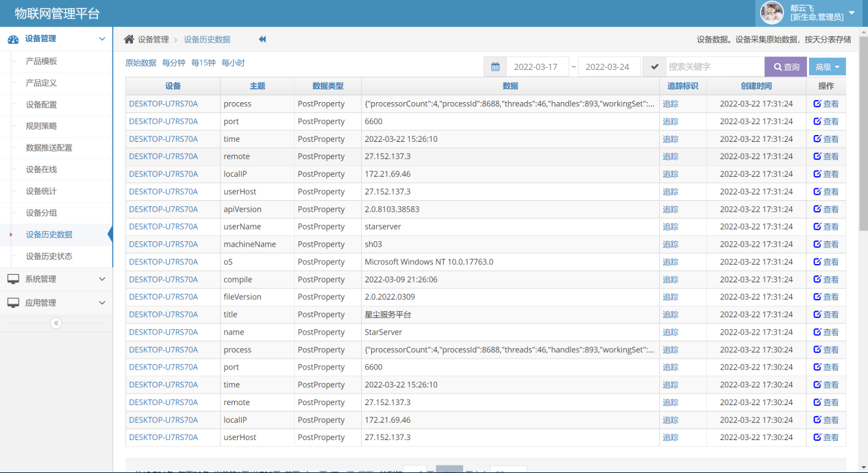Click the calendar icon before the start date

tap(495, 67)
